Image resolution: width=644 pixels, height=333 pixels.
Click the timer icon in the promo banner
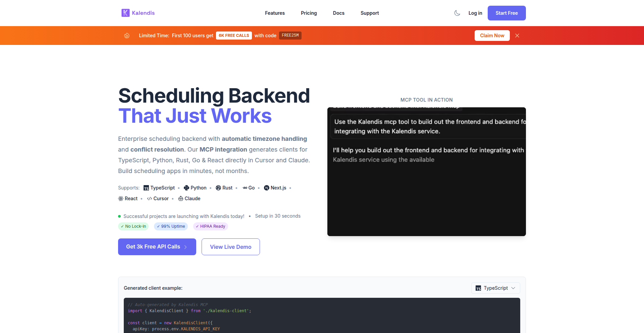127,35
